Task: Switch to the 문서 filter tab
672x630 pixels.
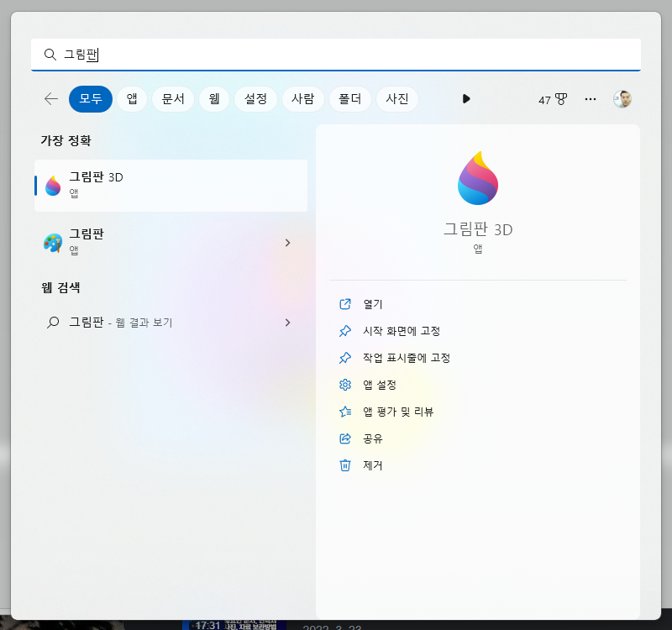Action: tap(172, 98)
